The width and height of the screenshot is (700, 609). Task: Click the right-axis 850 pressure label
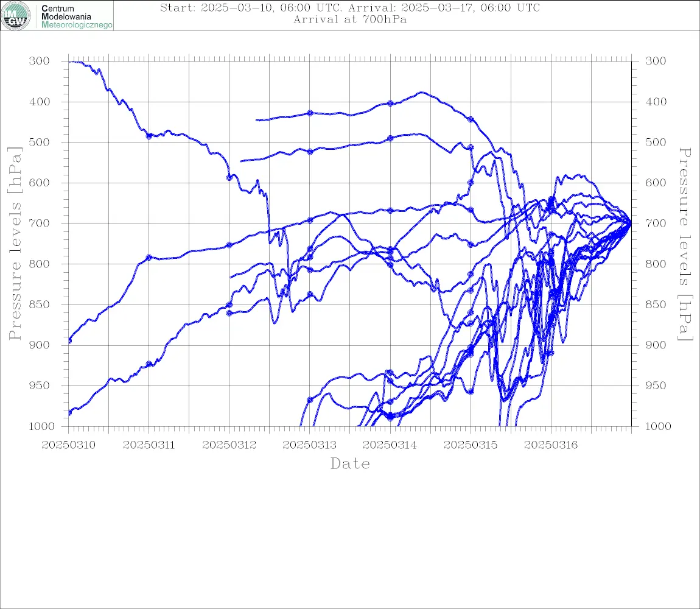(x=656, y=304)
